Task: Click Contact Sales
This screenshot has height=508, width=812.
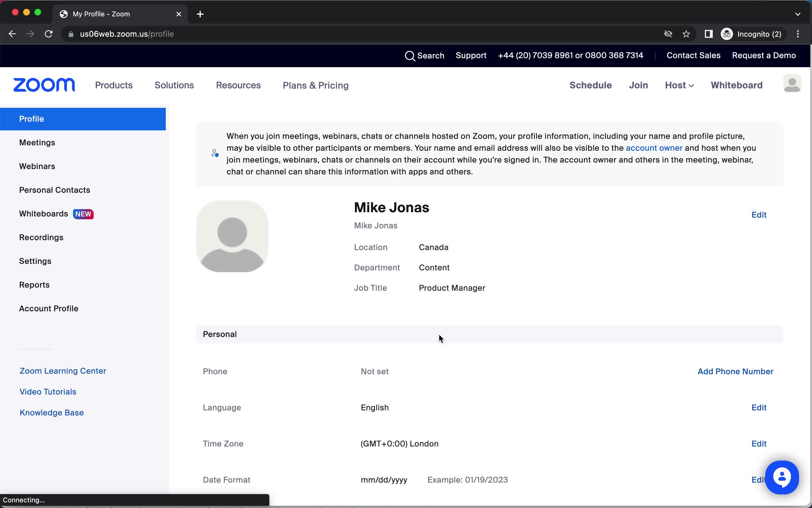Action: (x=694, y=55)
